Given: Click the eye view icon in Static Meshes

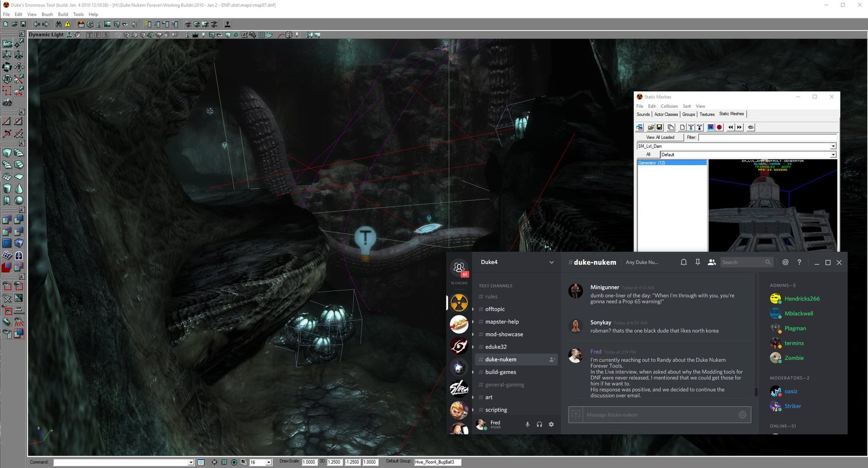Looking at the screenshot, I should coord(751,127).
